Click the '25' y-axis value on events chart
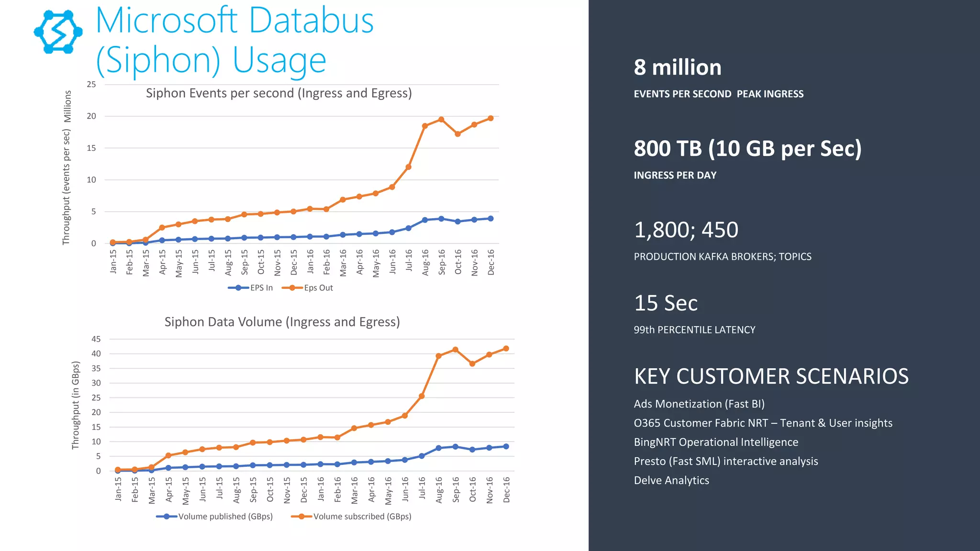This screenshot has width=980, height=551. pos(91,85)
